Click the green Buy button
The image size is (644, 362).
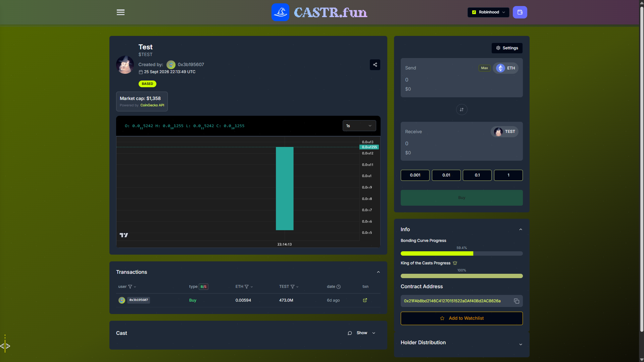tap(462, 198)
